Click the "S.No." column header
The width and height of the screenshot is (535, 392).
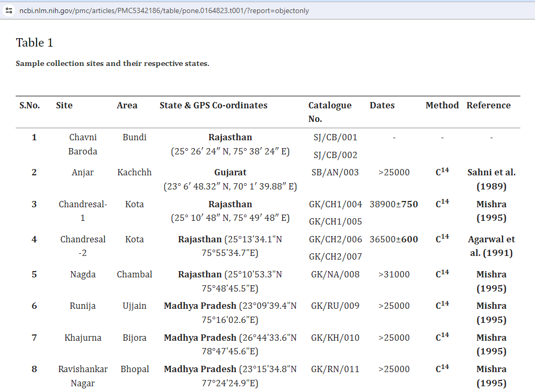point(30,105)
